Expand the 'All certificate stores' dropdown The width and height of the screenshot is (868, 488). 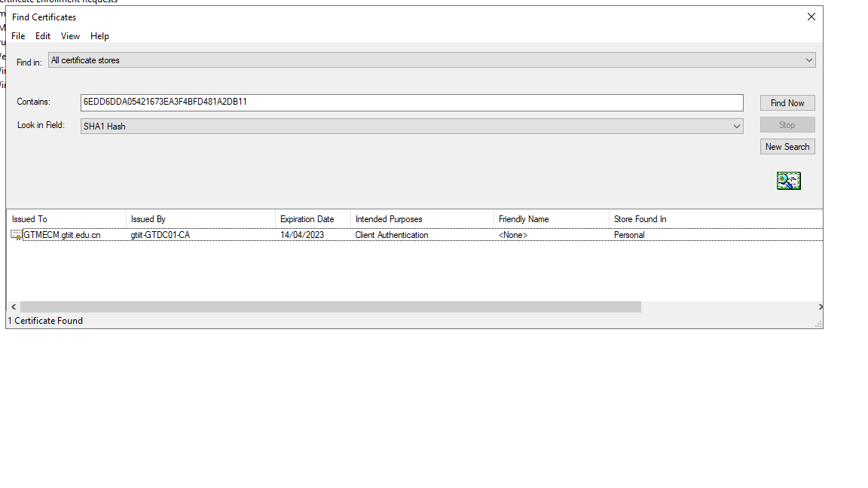(x=808, y=59)
